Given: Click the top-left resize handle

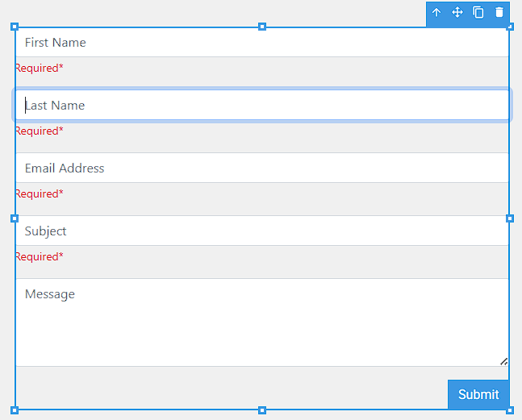Looking at the screenshot, I should [15, 27].
